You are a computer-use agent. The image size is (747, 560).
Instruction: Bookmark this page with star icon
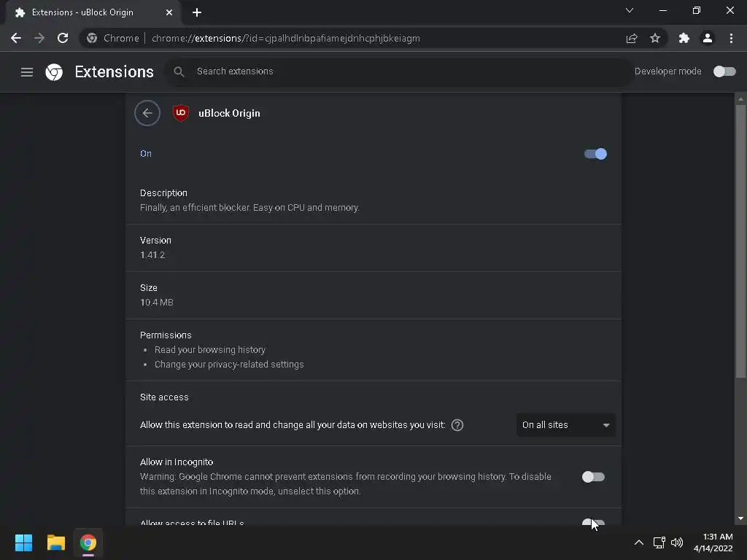(655, 38)
